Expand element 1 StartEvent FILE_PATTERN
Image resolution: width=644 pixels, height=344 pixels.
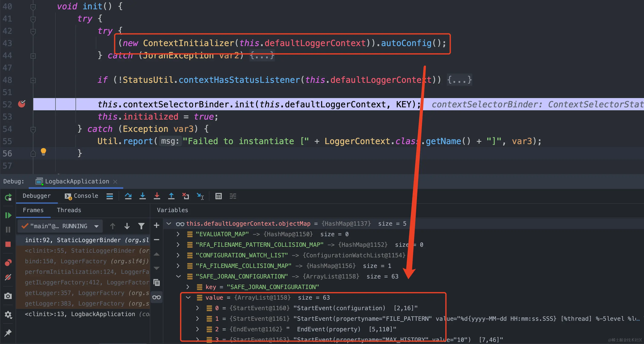197,318
